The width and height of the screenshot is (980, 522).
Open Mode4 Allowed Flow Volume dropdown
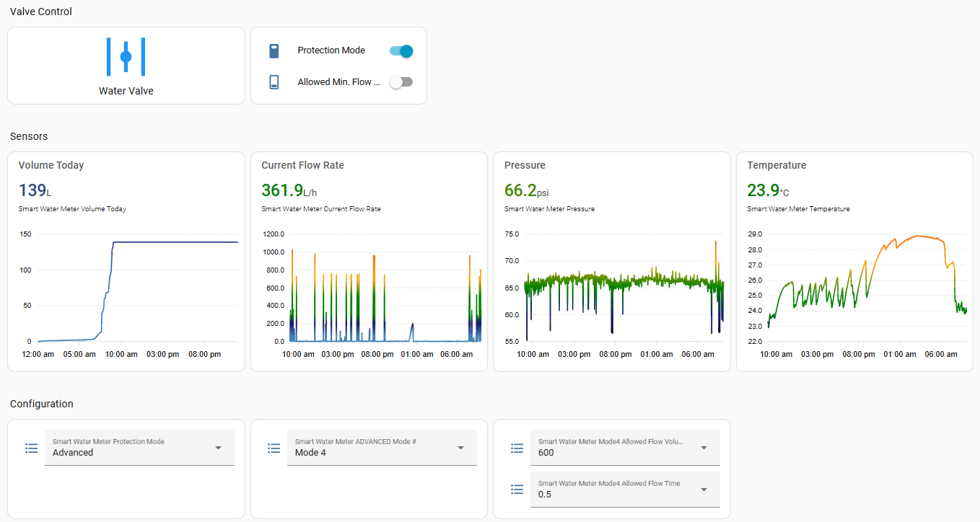point(624,448)
